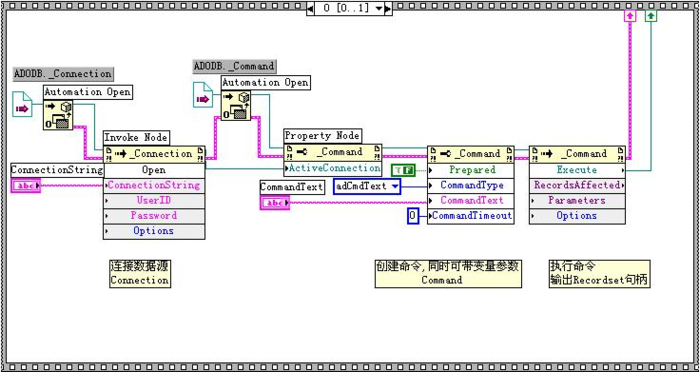
Task: Select the ADODB._Connection refnum constant icon
Action: click(x=22, y=104)
